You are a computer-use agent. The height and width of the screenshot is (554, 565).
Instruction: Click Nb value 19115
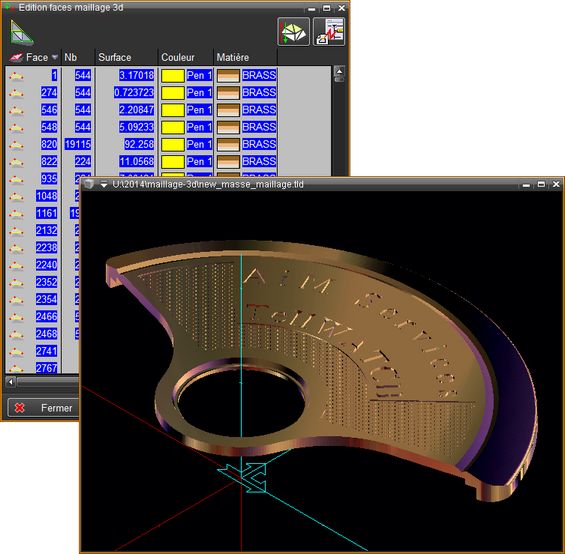click(x=78, y=145)
